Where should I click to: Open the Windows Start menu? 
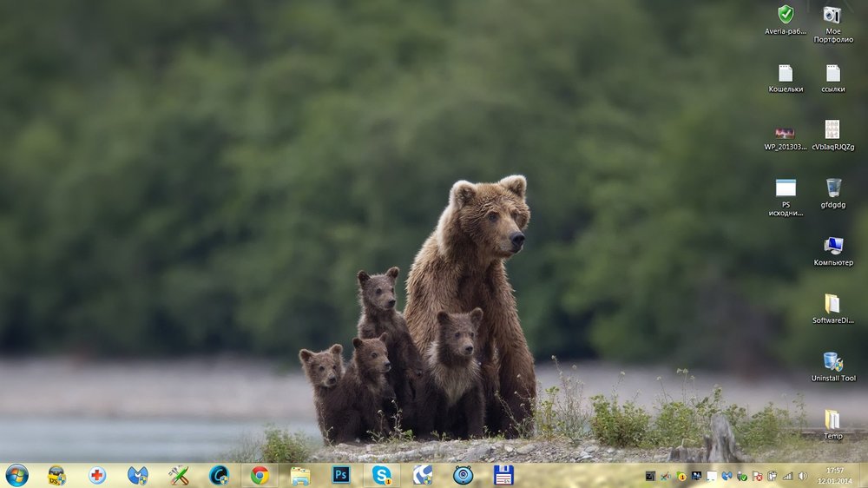point(16,475)
